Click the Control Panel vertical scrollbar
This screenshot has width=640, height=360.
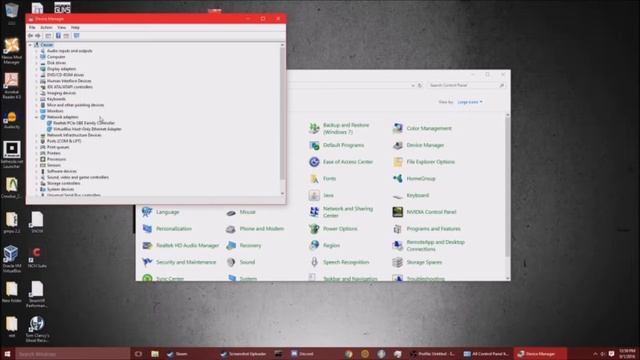[507, 188]
